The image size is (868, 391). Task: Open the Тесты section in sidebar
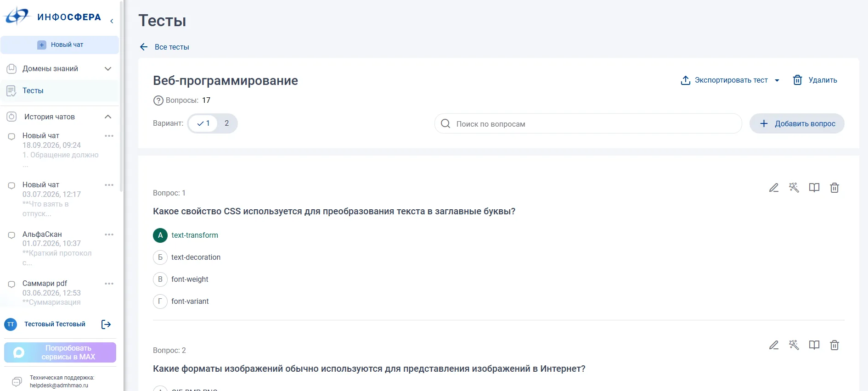point(60,91)
